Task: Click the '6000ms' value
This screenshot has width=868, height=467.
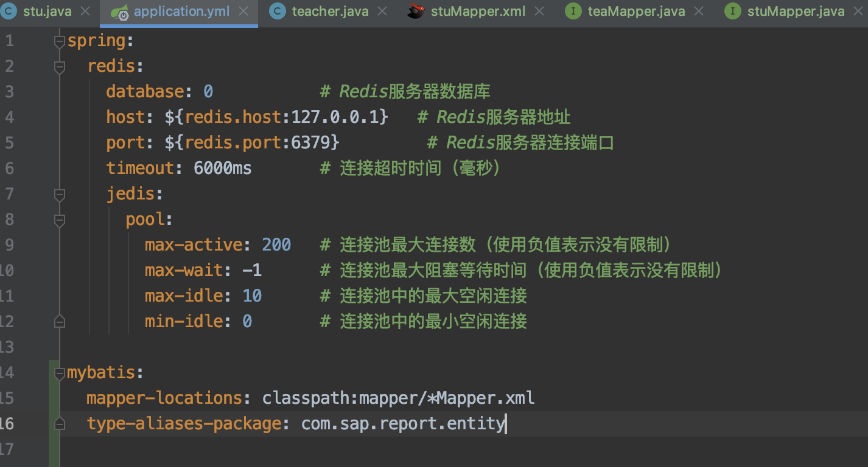Action: click(223, 168)
